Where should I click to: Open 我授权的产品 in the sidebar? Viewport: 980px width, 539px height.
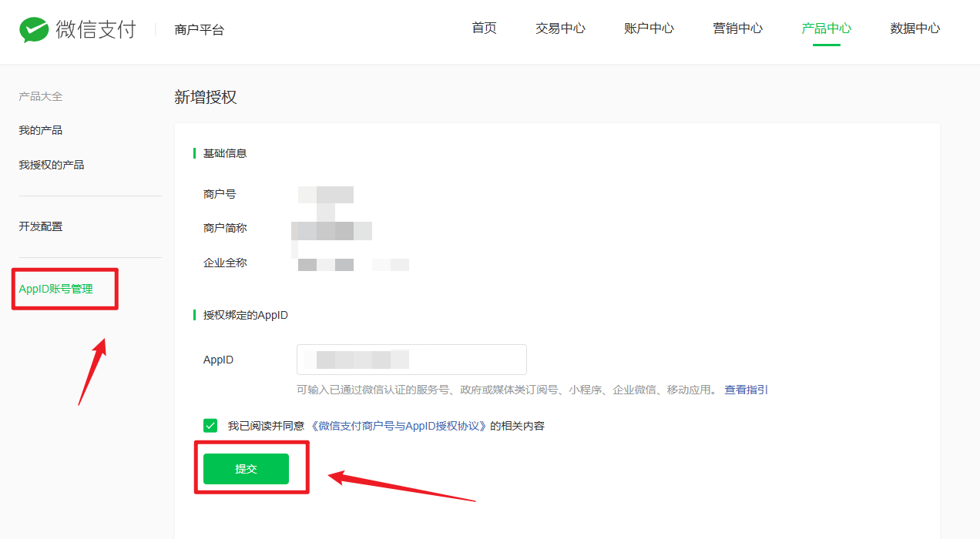click(52, 165)
